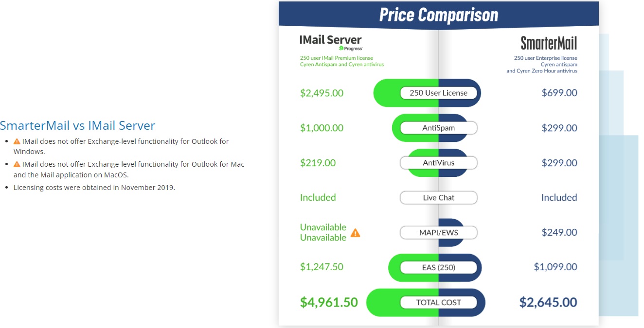Image resolution: width=644 pixels, height=328 pixels.
Task: Click the $2,495.00 IMail license price
Action: pyautogui.click(x=322, y=93)
